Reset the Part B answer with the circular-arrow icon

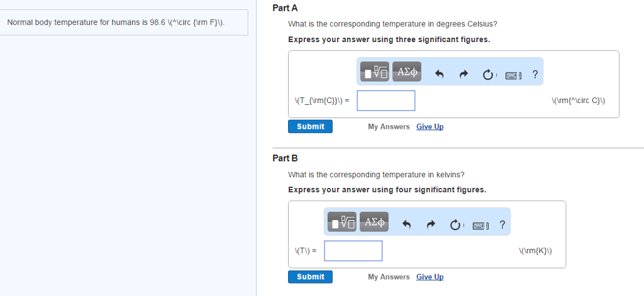point(455,225)
